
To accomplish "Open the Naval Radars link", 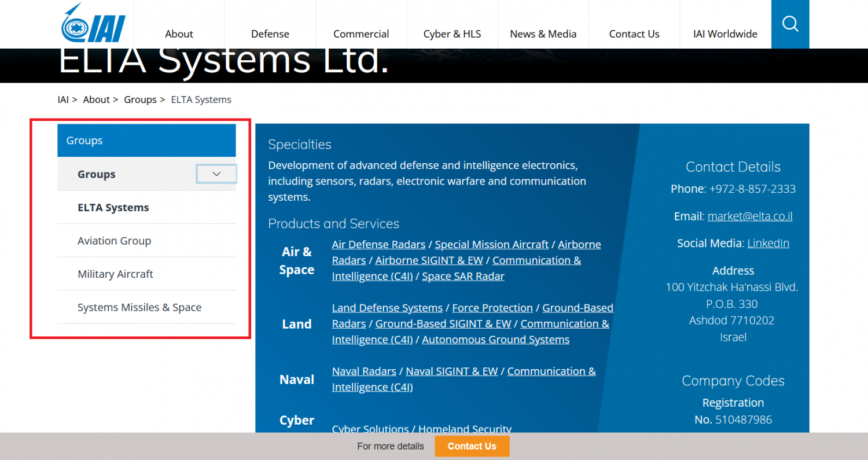I will [364, 371].
